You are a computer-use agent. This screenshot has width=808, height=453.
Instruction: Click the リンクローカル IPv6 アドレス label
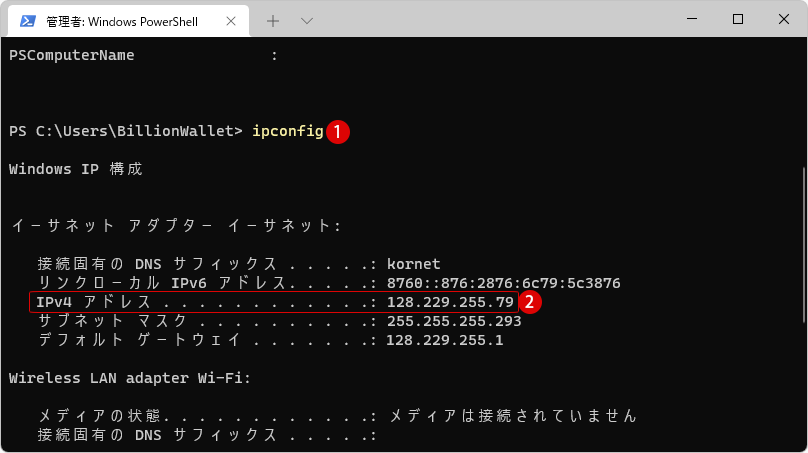pyautogui.click(x=162, y=283)
